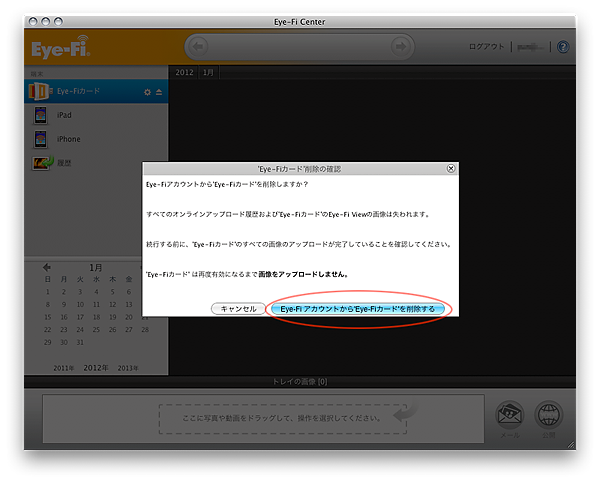
Task: Click the キャンセル button
Action: point(238,309)
